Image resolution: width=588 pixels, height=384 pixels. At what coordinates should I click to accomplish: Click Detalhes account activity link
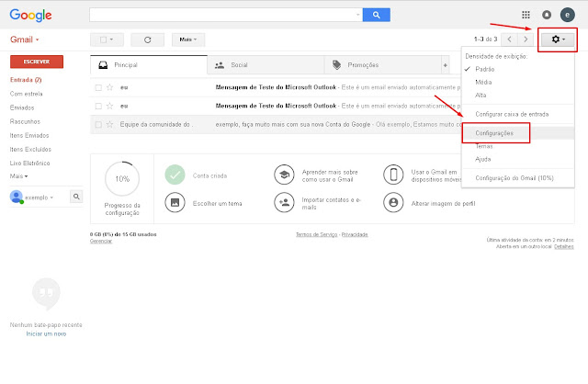coord(564,246)
